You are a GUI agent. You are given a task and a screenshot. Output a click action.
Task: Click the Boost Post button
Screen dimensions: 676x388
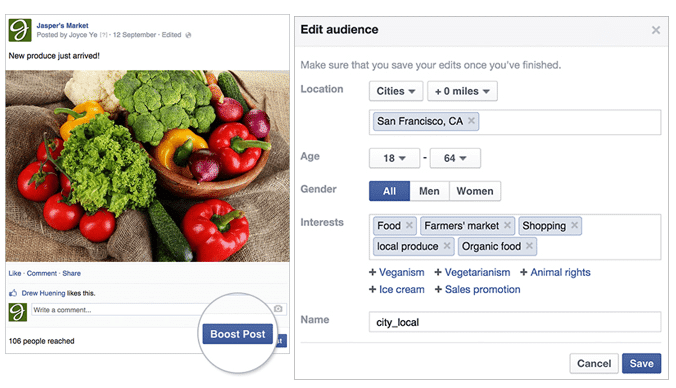238,334
